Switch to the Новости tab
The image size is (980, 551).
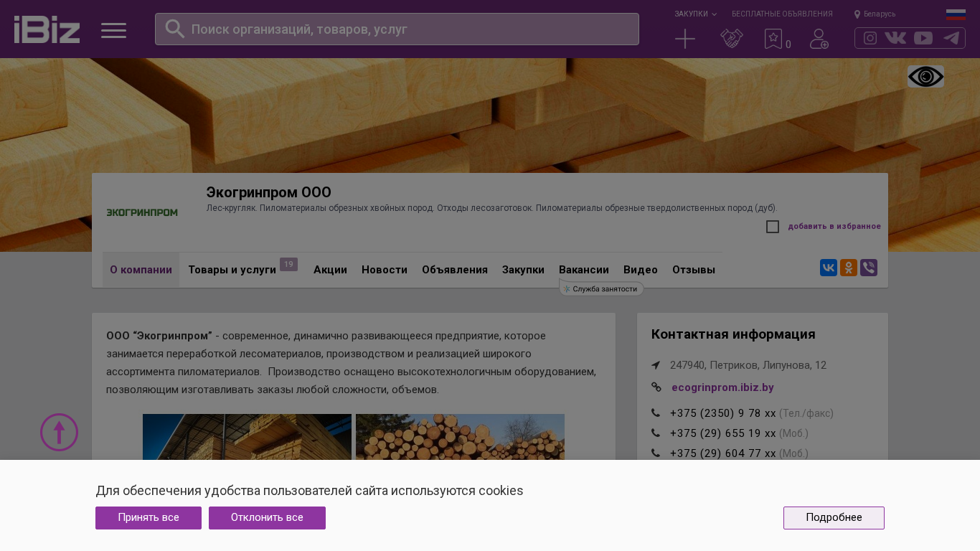click(x=385, y=270)
